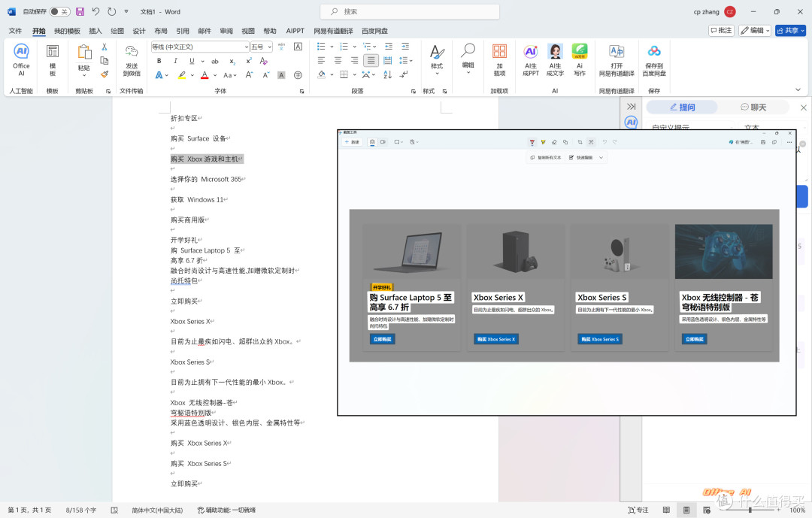
Task: Select the 聊天 tab in AI panel
Action: pyautogui.click(x=753, y=108)
